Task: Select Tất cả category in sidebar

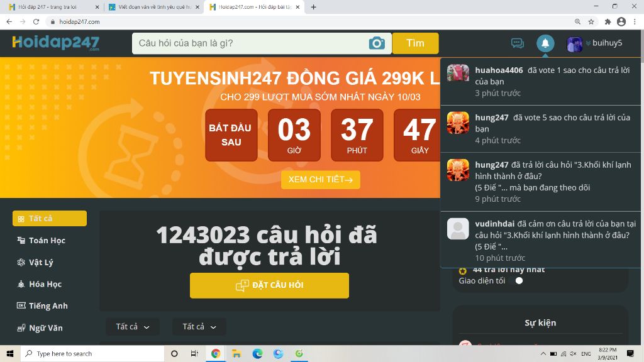Action: (x=50, y=218)
